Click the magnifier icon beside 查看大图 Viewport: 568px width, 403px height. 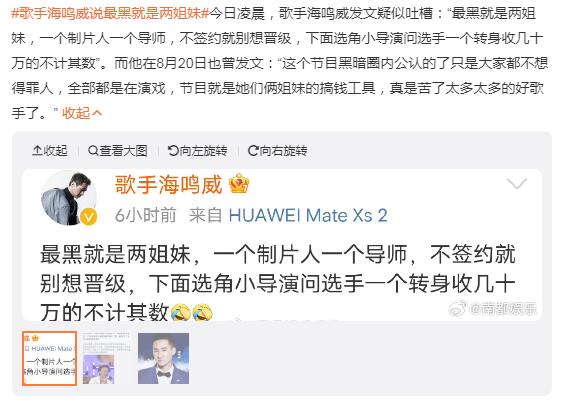click(x=93, y=151)
